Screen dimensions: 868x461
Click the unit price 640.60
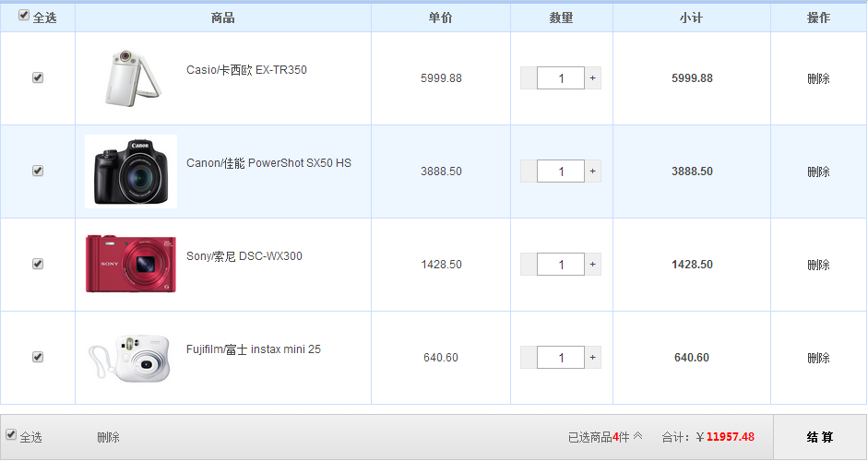[441, 358]
